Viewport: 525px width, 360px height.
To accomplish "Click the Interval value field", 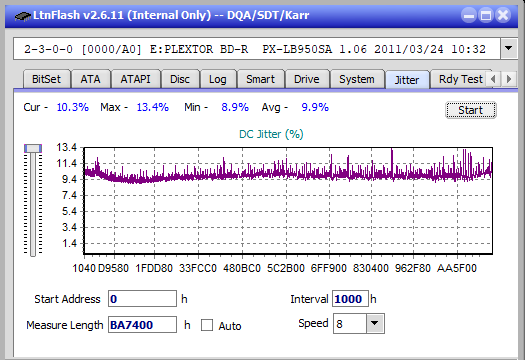I will pyautogui.click(x=350, y=299).
